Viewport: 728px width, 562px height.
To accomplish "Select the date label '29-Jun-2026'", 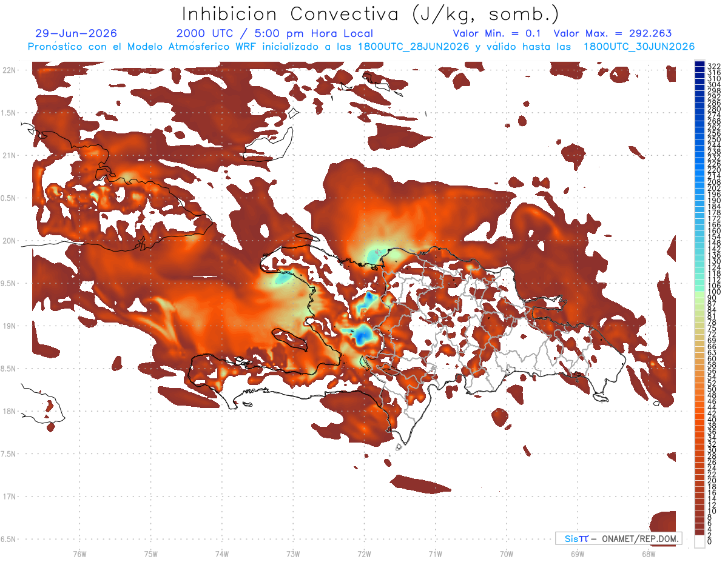I will tap(76, 33).
